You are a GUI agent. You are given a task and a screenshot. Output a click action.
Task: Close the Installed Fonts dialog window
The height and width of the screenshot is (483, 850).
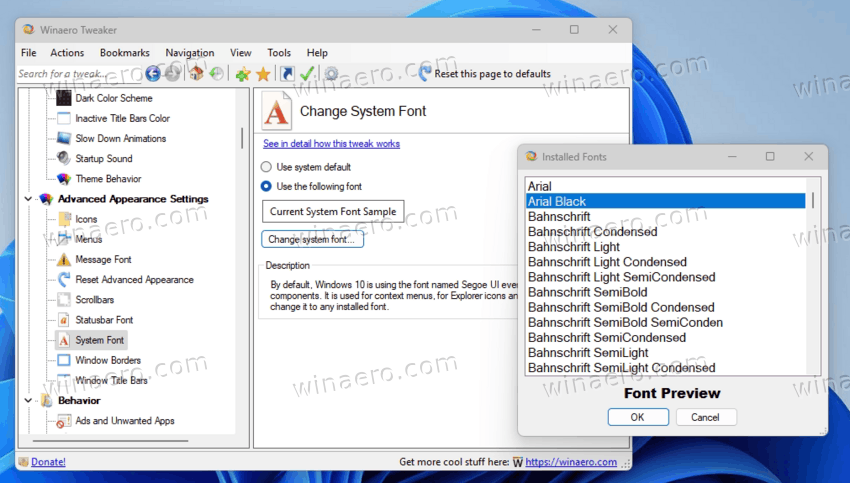(x=808, y=156)
